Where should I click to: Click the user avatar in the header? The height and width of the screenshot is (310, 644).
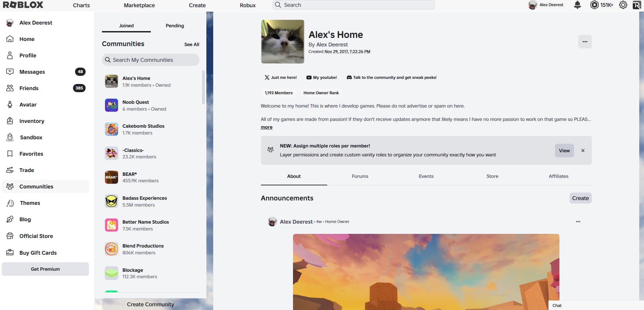532,5
